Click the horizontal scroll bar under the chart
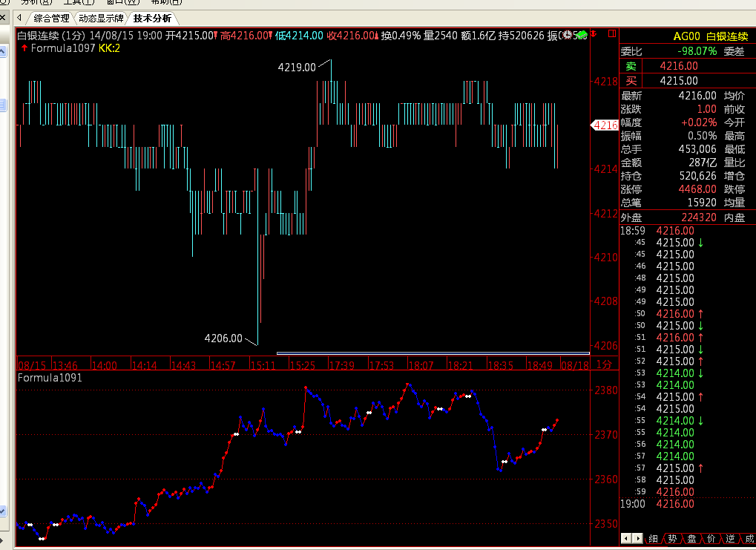The image size is (756, 550). (433, 353)
